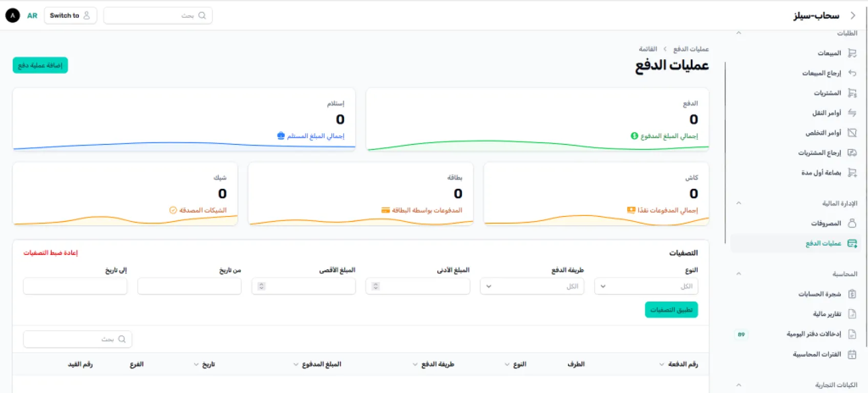Click the المصروفات expenses icon
The width and height of the screenshot is (868, 393).
point(853,223)
